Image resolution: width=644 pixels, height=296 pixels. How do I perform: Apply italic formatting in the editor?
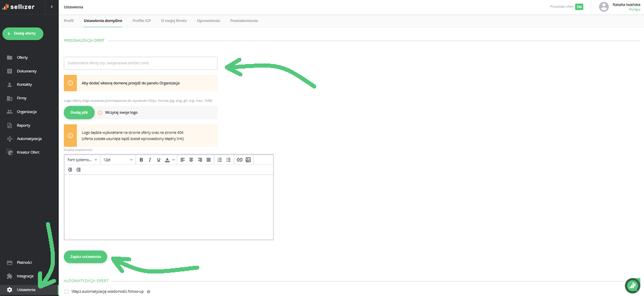coord(150,160)
